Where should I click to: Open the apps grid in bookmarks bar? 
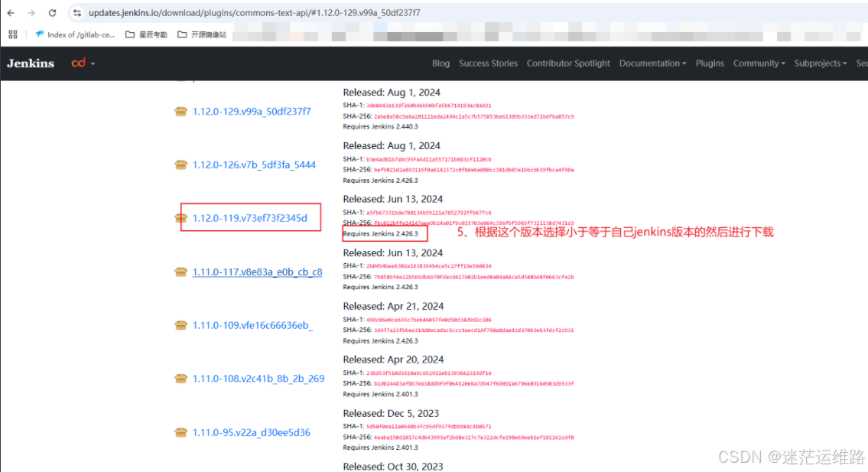(13, 34)
